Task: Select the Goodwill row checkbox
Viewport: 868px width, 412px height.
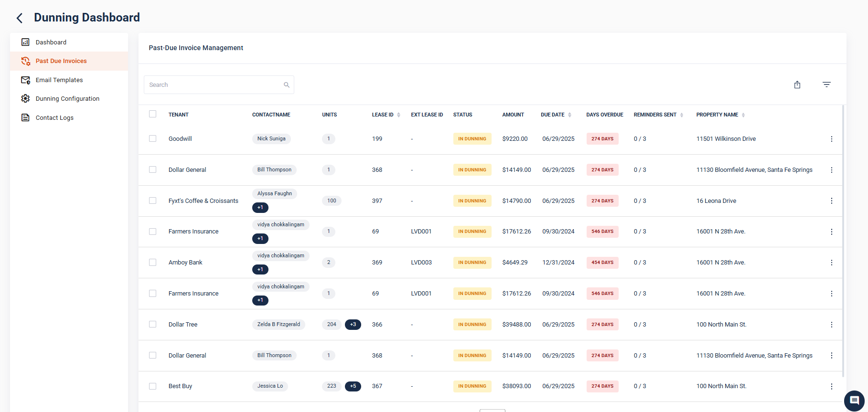Action: point(153,138)
